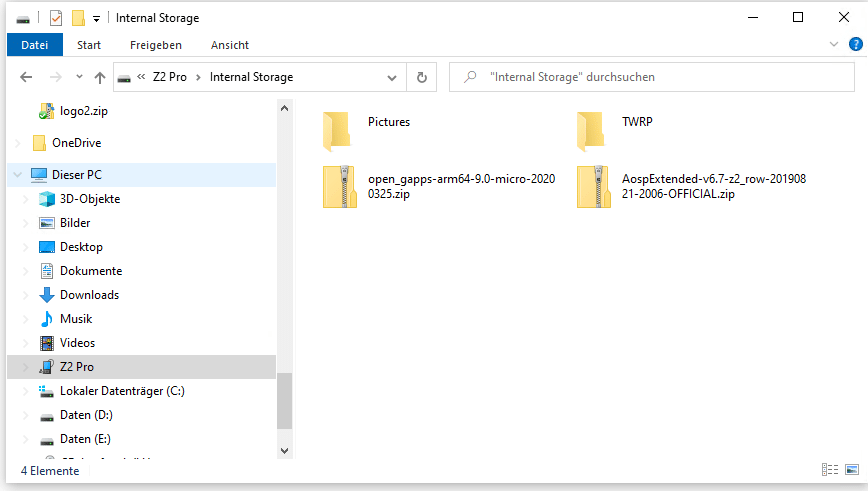
Task: Open the Customize Quick Access Toolbar dropdown
Action: (96, 19)
